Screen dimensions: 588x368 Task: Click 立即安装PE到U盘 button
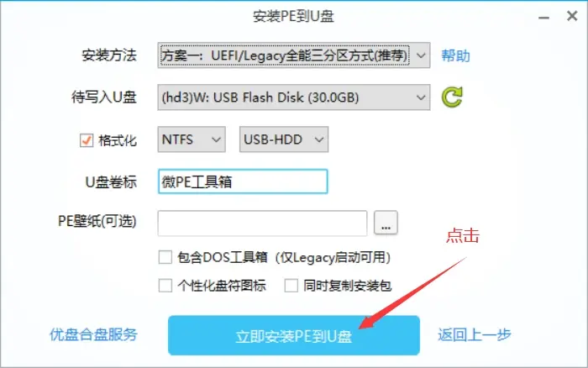pos(294,335)
